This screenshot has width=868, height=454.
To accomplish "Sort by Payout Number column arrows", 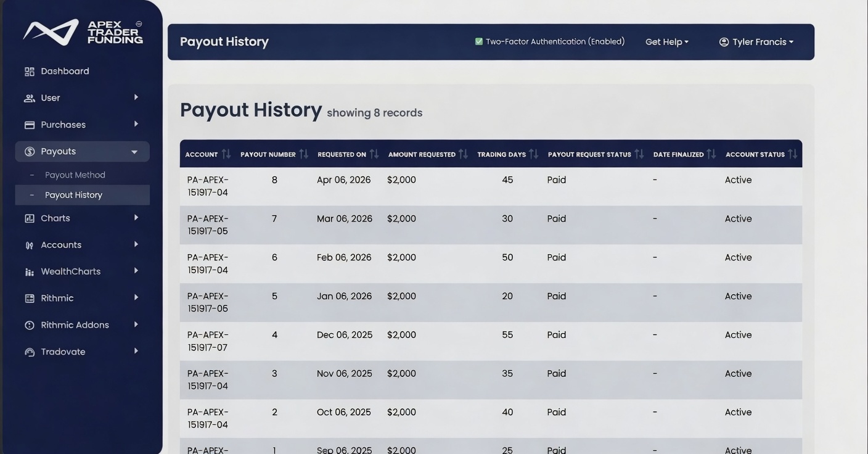I will 303,154.
